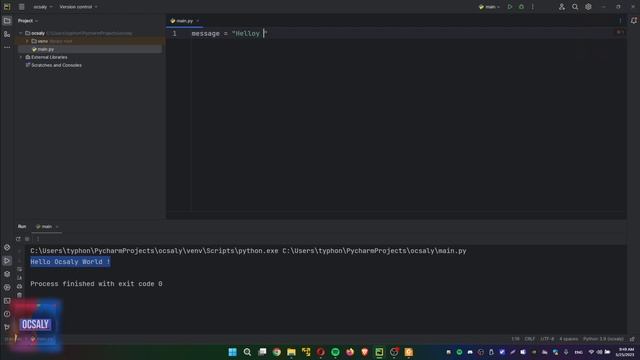Open the Run tool window sidebar icon
The height and width of the screenshot is (360, 640).
[x=7, y=261]
